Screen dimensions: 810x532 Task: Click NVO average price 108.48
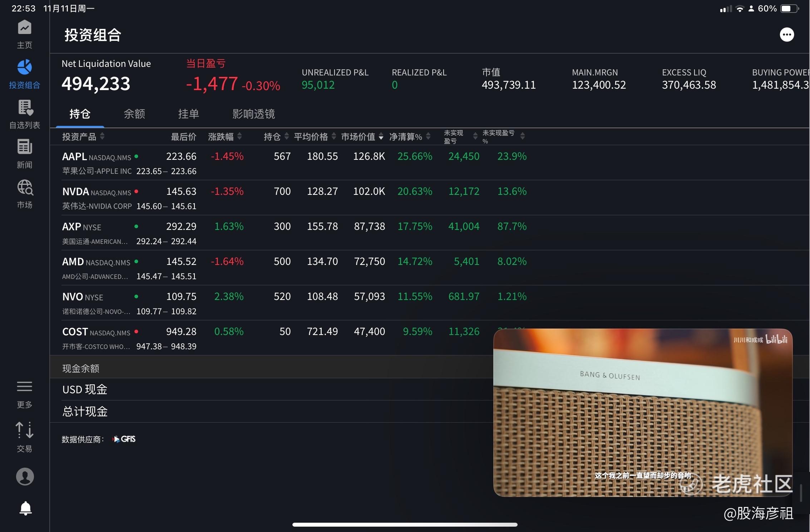(322, 296)
